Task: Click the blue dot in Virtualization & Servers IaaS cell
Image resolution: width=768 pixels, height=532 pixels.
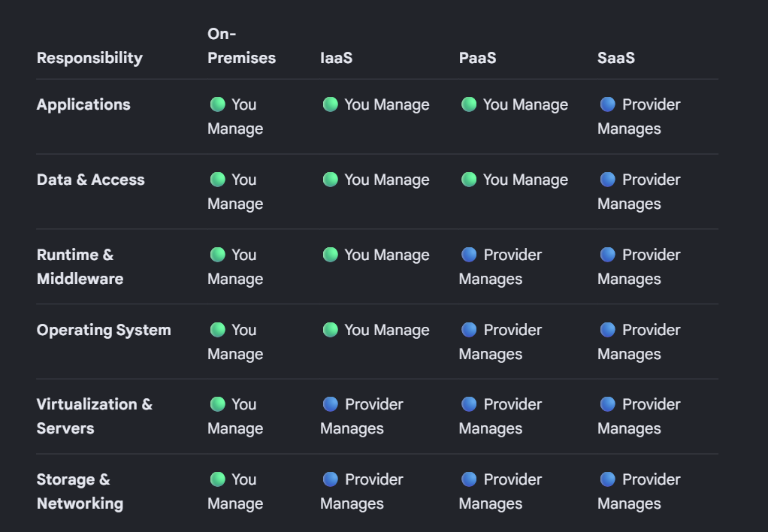Action: tap(331, 404)
